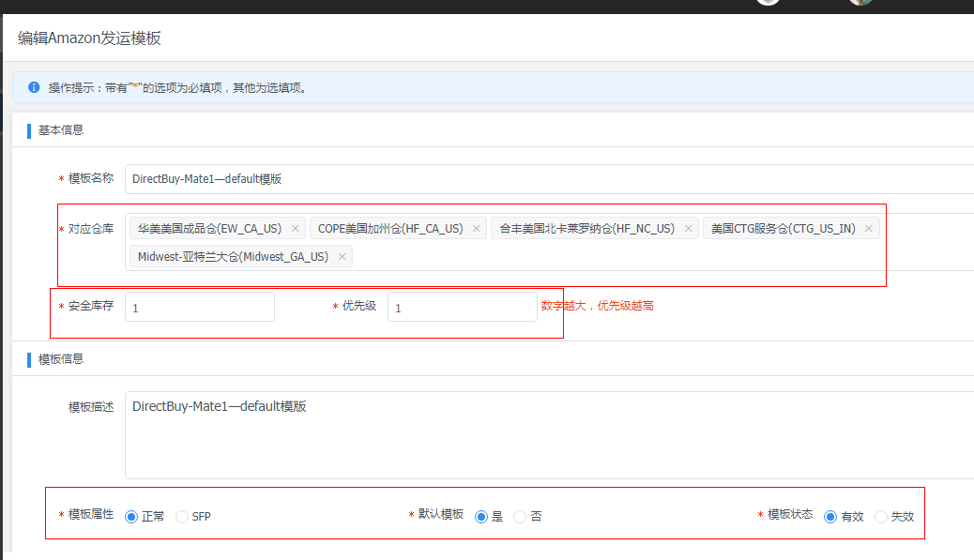The height and width of the screenshot is (560, 974).
Task: Remove COPE美国加州仓(HF_CA_US) warehouse tag
Action: tap(477, 229)
